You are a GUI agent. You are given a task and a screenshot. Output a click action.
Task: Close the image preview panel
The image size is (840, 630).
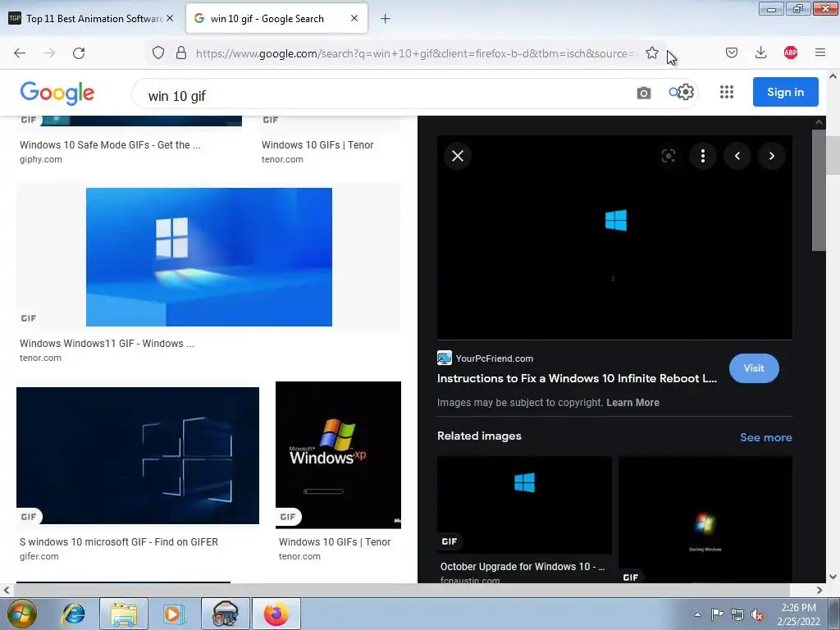click(x=458, y=156)
